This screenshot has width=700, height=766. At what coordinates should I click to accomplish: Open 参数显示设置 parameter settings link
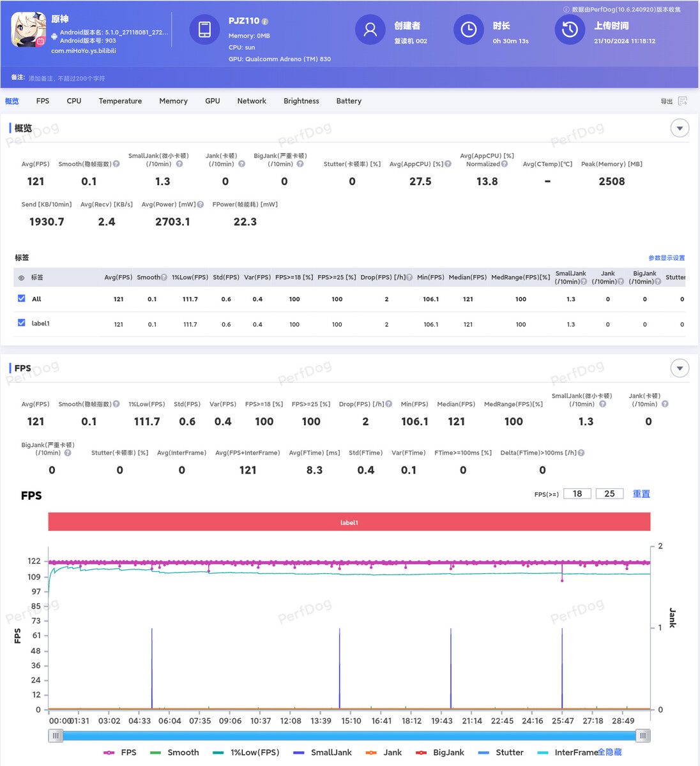[x=667, y=258]
